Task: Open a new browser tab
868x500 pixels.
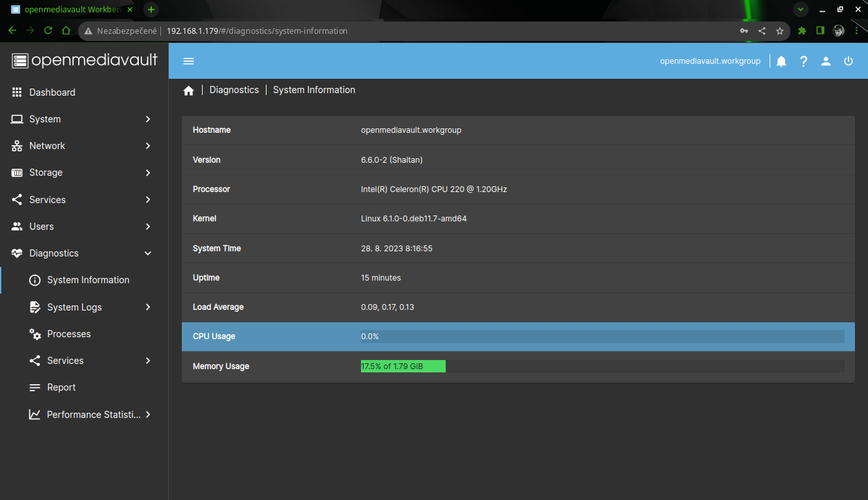Action: [151, 10]
